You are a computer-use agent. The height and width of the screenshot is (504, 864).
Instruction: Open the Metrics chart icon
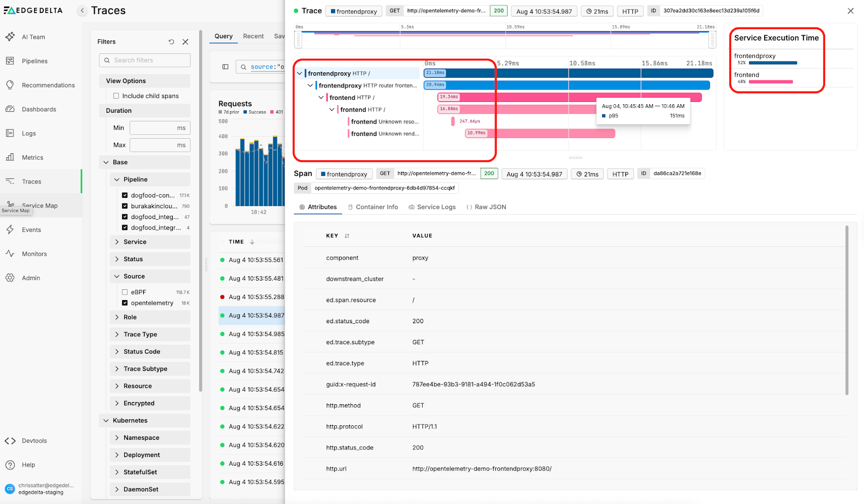tap(10, 157)
